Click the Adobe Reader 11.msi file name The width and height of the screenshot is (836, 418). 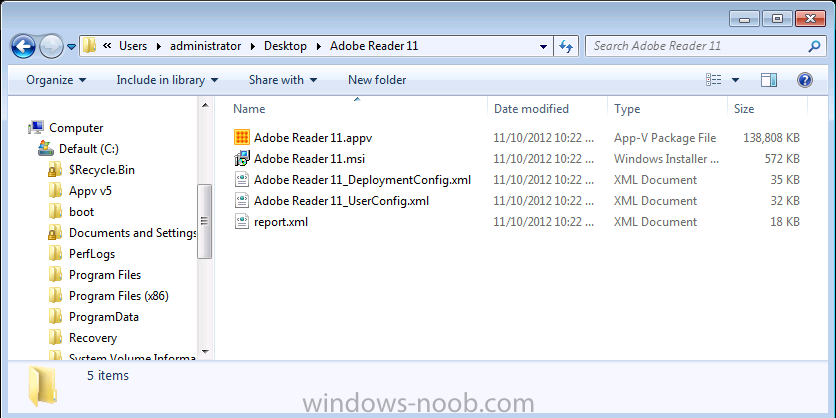click(x=309, y=159)
